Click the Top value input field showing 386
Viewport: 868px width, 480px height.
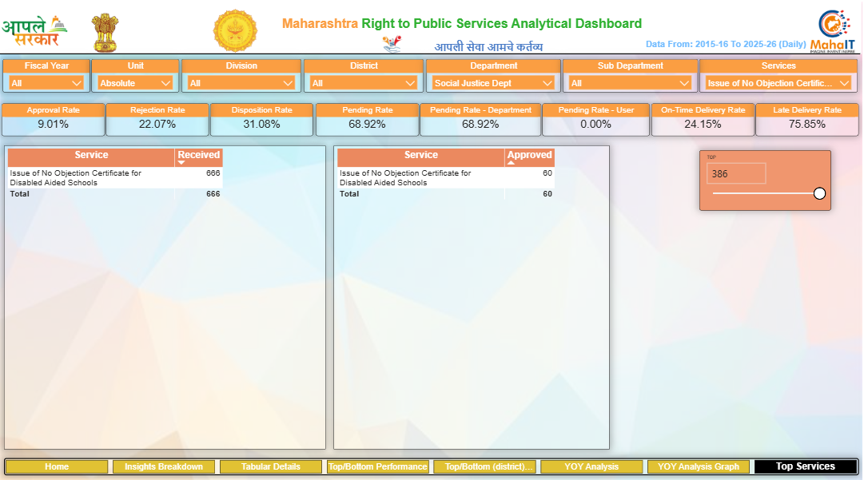tap(736, 173)
